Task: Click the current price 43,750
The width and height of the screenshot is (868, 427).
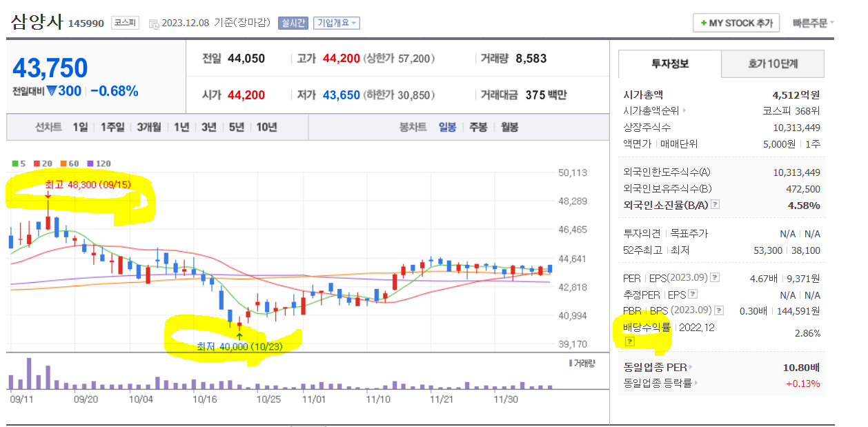Action: click(x=50, y=68)
